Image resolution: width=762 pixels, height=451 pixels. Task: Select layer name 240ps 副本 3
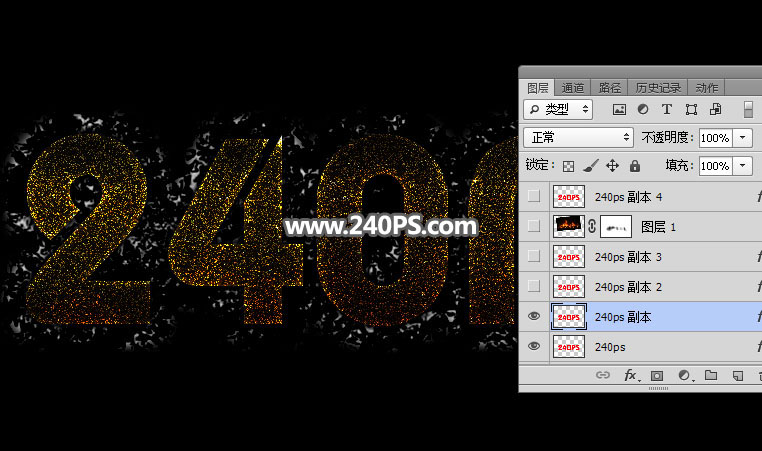pyautogui.click(x=628, y=257)
